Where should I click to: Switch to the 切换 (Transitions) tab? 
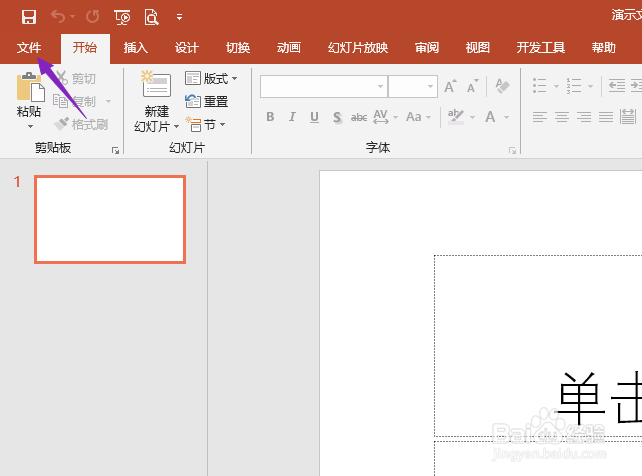238,48
